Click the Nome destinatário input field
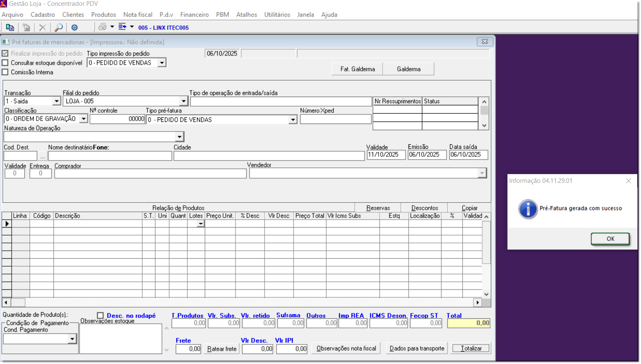This screenshot has height=364, width=641. pyautogui.click(x=110, y=156)
